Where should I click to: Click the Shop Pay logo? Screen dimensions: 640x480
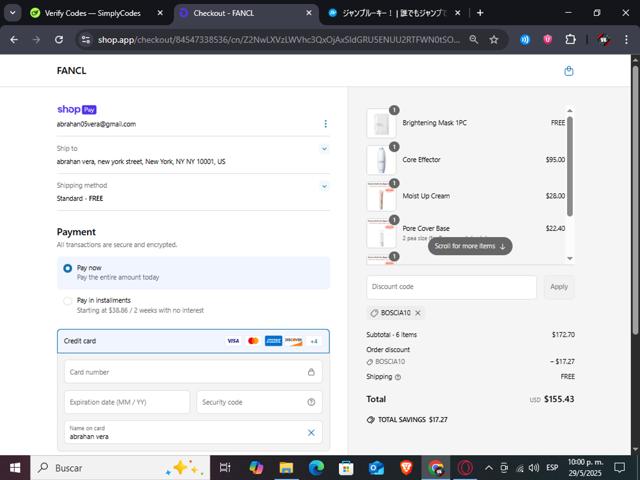pyautogui.click(x=77, y=109)
